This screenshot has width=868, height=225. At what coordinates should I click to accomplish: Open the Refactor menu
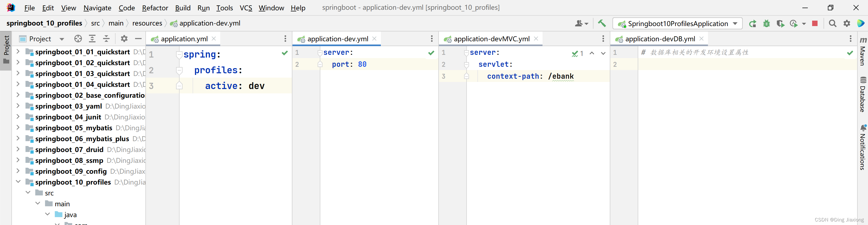(155, 8)
